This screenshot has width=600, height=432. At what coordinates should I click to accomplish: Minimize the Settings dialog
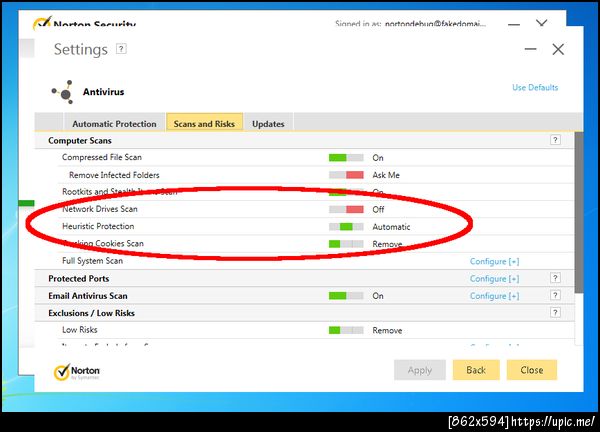[530, 49]
